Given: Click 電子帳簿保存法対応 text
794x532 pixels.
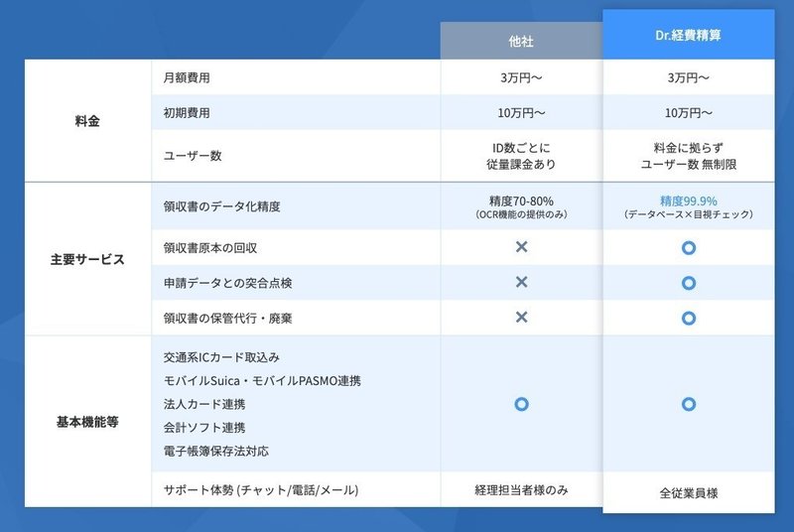Looking at the screenshot, I should coord(215,451).
